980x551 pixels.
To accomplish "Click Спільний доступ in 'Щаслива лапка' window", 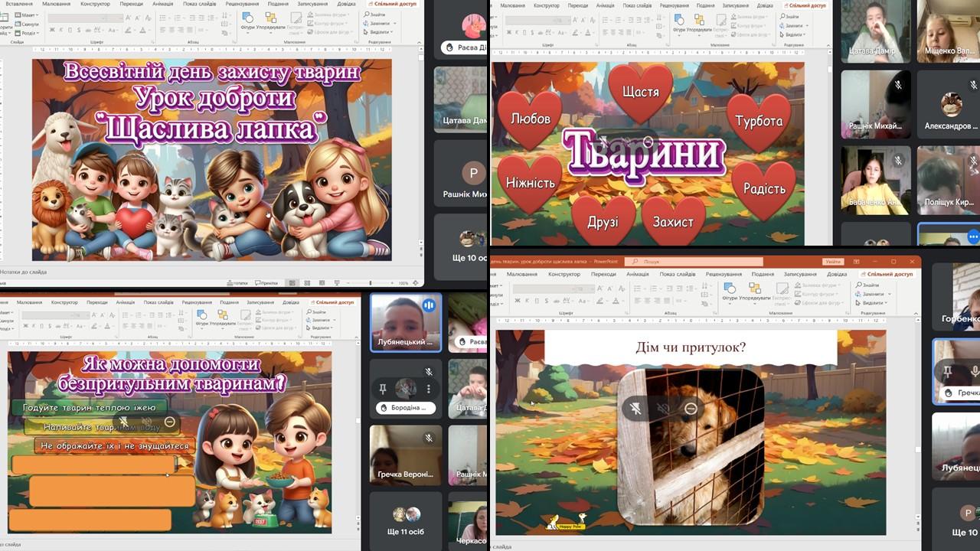I will click(x=392, y=4).
